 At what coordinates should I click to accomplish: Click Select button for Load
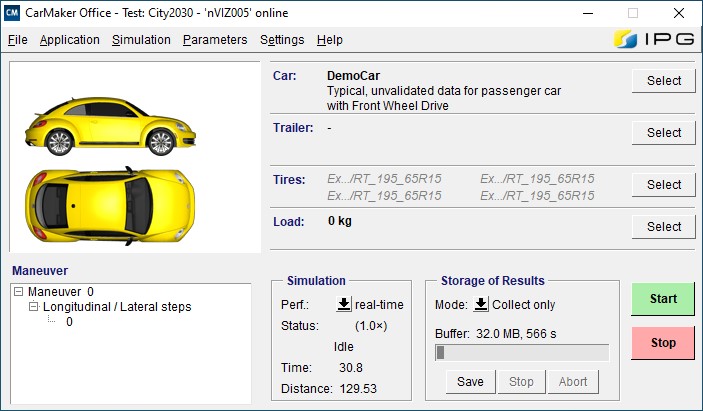click(x=664, y=226)
